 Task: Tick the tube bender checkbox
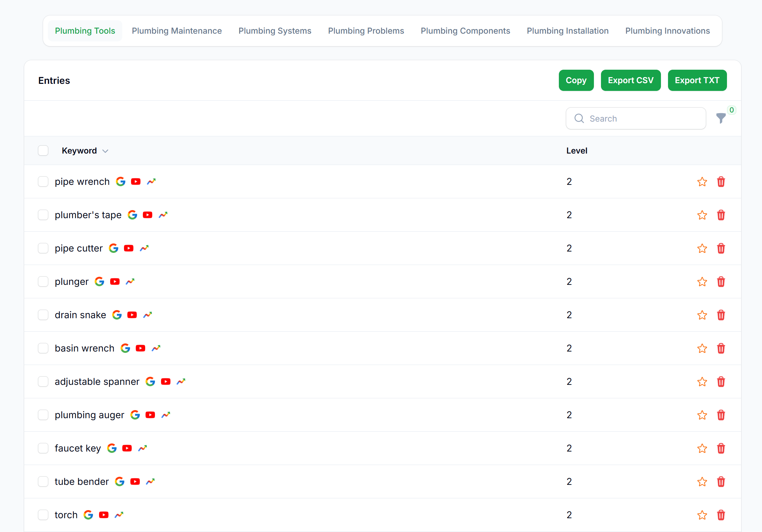coord(43,481)
